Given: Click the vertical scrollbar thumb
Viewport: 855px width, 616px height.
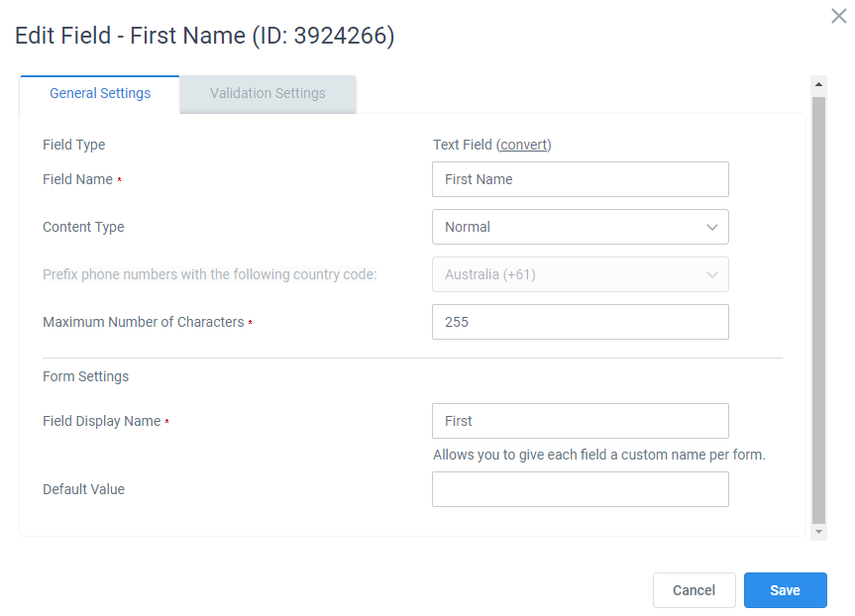Looking at the screenshot, I should click(x=818, y=309).
